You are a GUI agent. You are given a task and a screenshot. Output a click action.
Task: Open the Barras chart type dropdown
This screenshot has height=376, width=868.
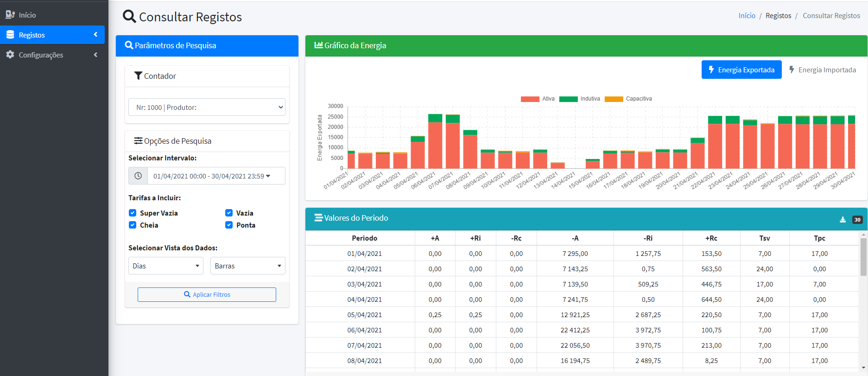point(247,266)
